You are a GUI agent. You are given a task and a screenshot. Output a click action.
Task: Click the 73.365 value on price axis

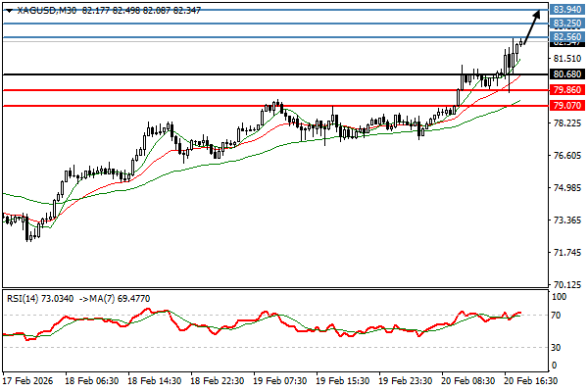click(x=566, y=220)
